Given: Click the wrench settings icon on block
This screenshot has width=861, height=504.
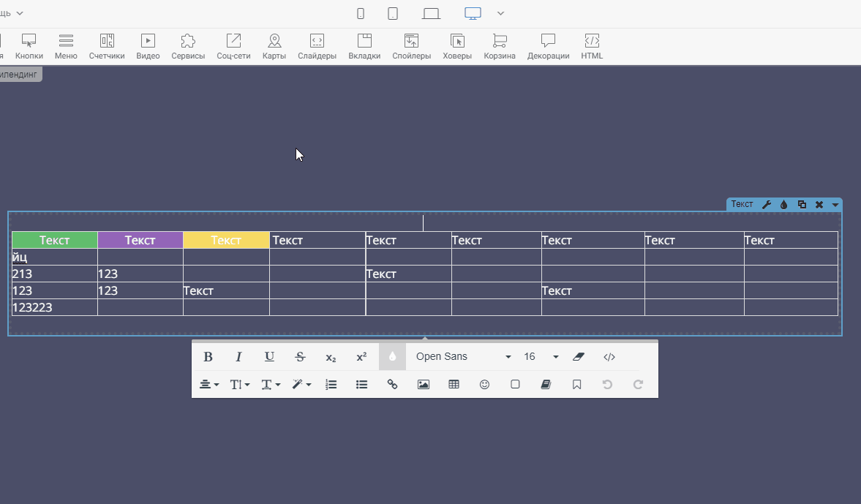Looking at the screenshot, I should point(767,205).
